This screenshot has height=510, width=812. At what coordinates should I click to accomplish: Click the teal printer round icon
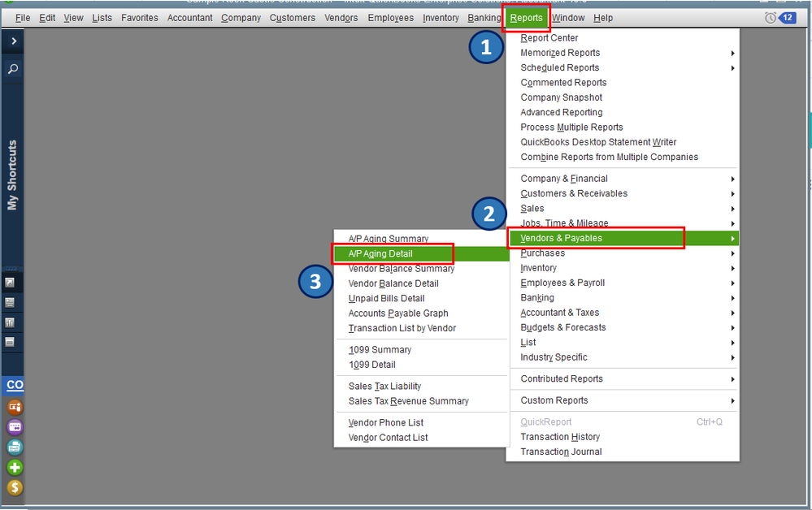coord(15,447)
